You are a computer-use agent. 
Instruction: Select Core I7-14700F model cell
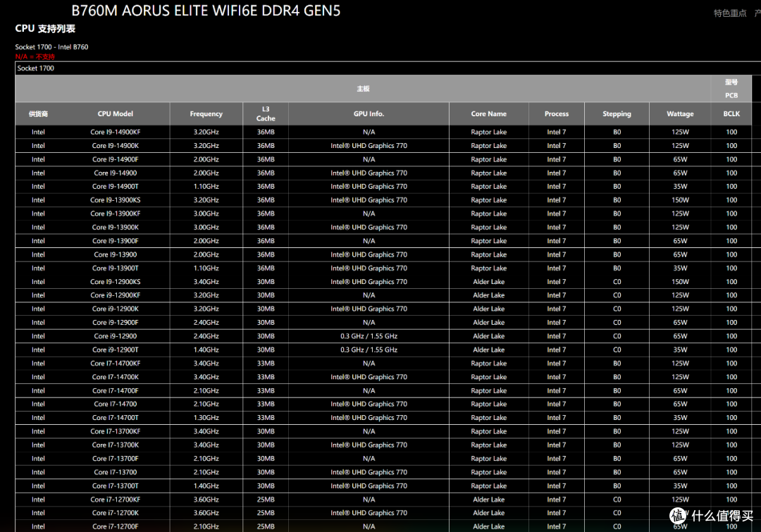click(115, 390)
